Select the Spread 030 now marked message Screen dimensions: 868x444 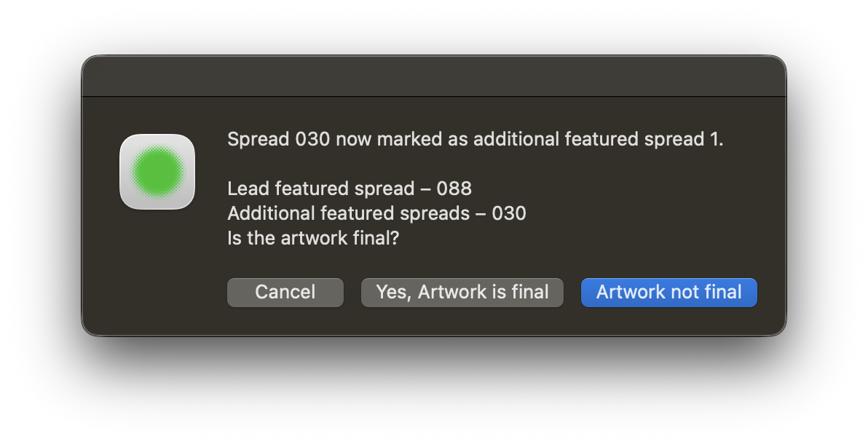point(476,139)
